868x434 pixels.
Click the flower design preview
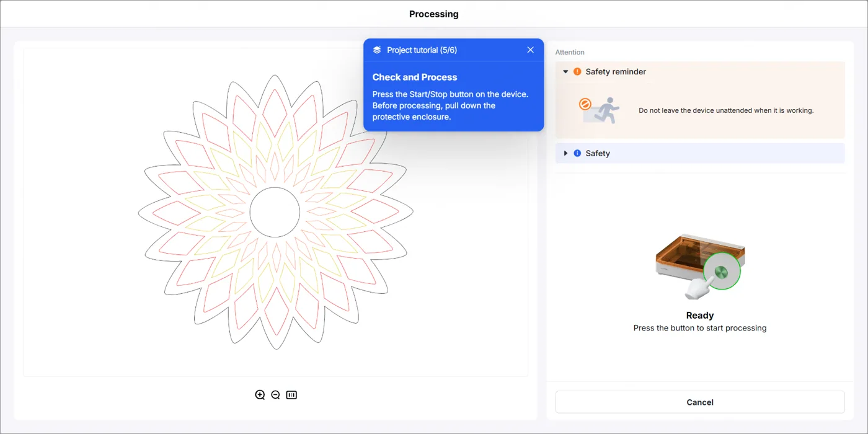276,212
